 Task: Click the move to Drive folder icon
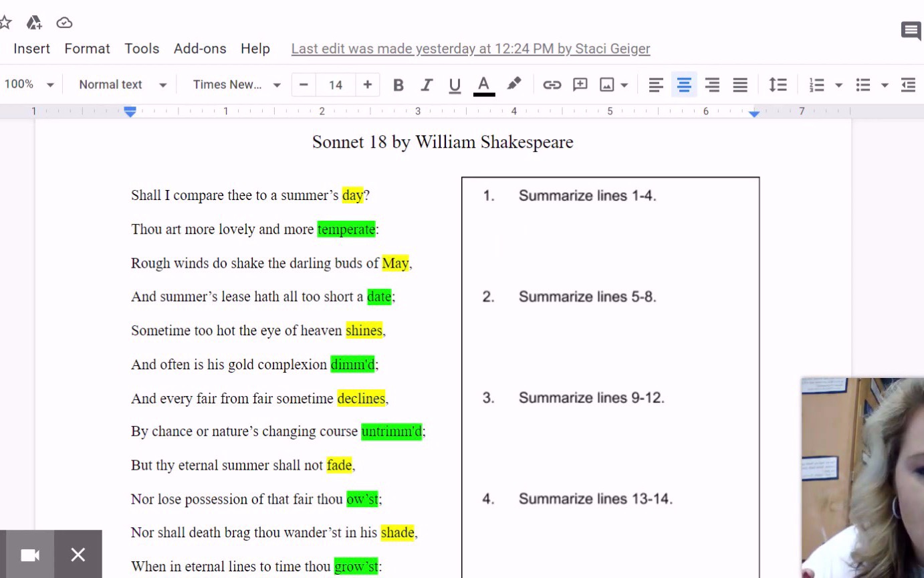(34, 23)
